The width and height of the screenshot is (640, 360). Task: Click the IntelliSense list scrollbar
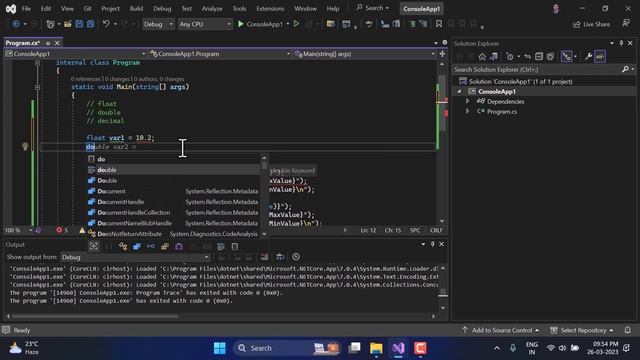[x=264, y=165]
